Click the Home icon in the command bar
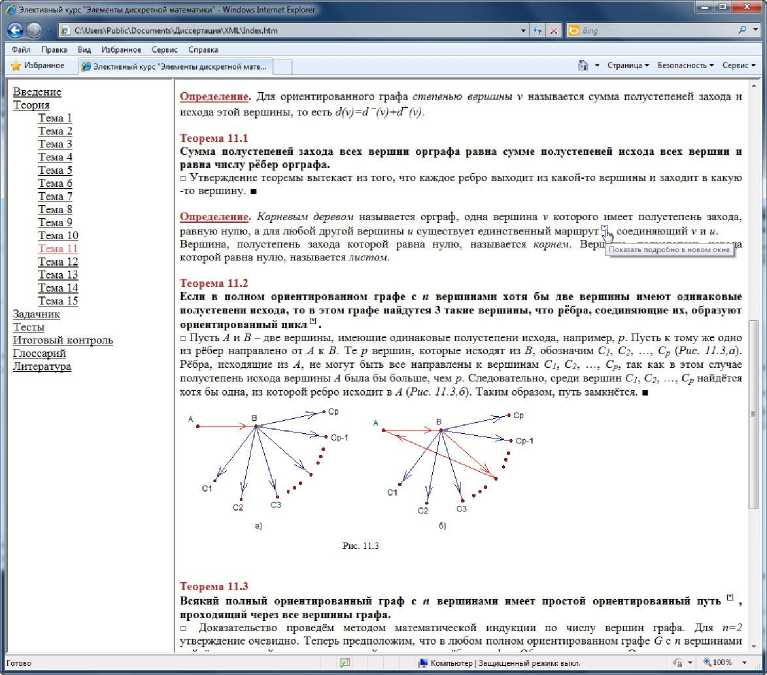 [x=582, y=66]
